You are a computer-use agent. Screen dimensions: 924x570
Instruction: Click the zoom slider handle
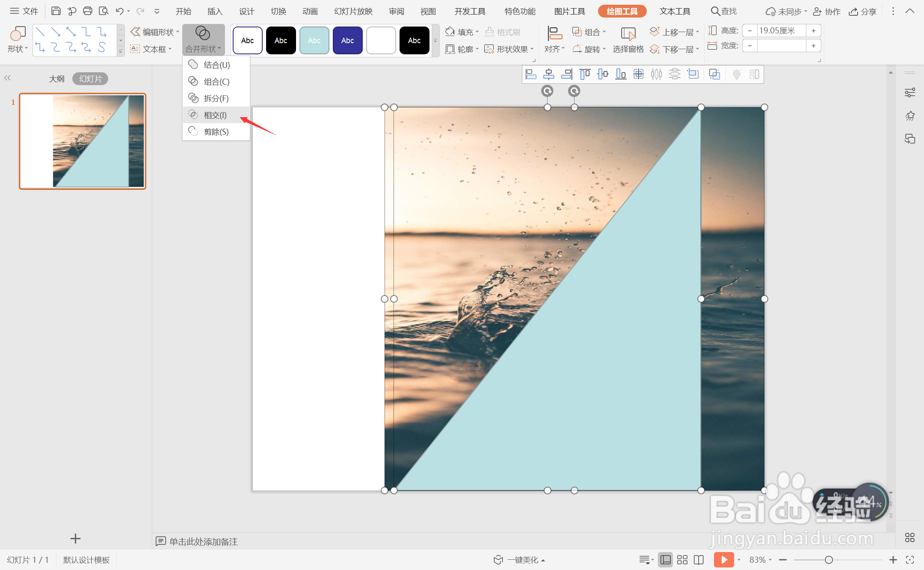coord(829,560)
